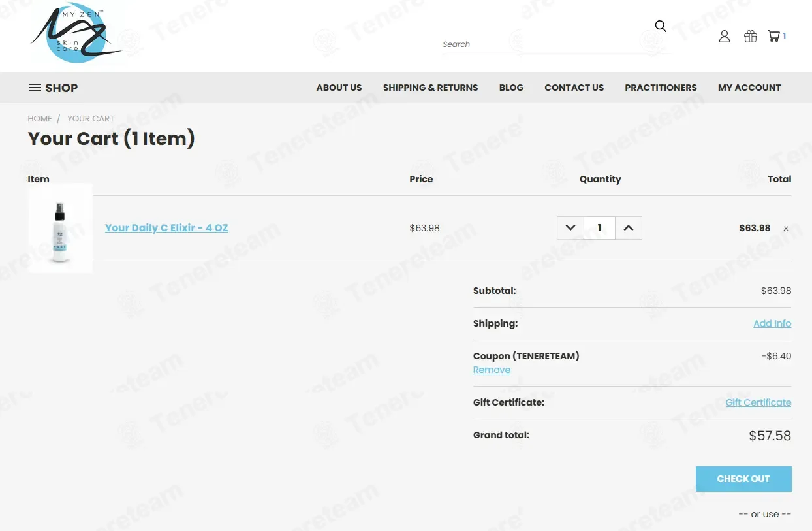812x531 pixels.
Task: Click the YOUR CART breadcrumb
Action: tap(91, 119)
